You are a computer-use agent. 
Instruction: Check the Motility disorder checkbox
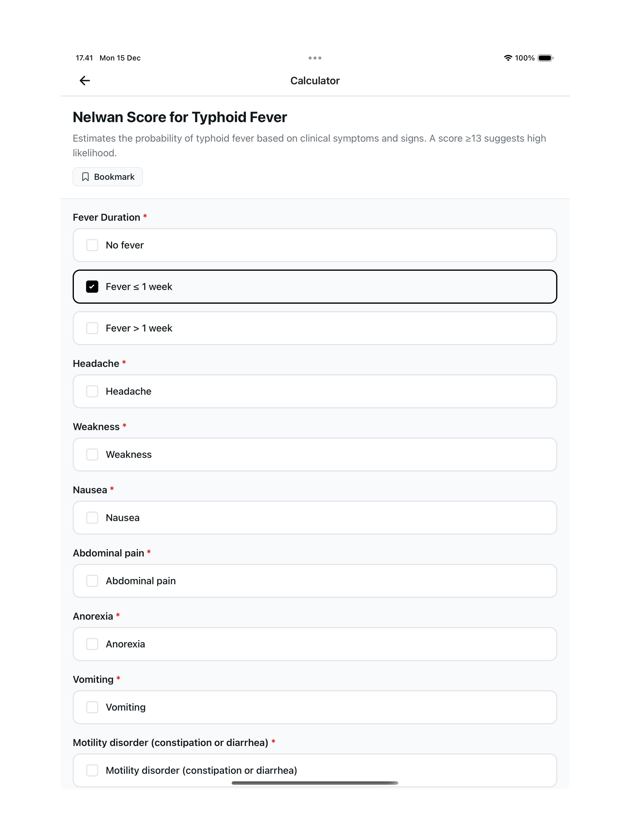pyautogui.click(x=92, y=770)
